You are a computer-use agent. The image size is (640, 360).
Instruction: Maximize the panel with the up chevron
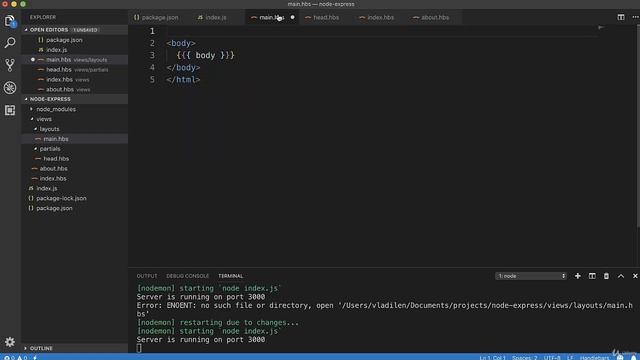point(620,276)
